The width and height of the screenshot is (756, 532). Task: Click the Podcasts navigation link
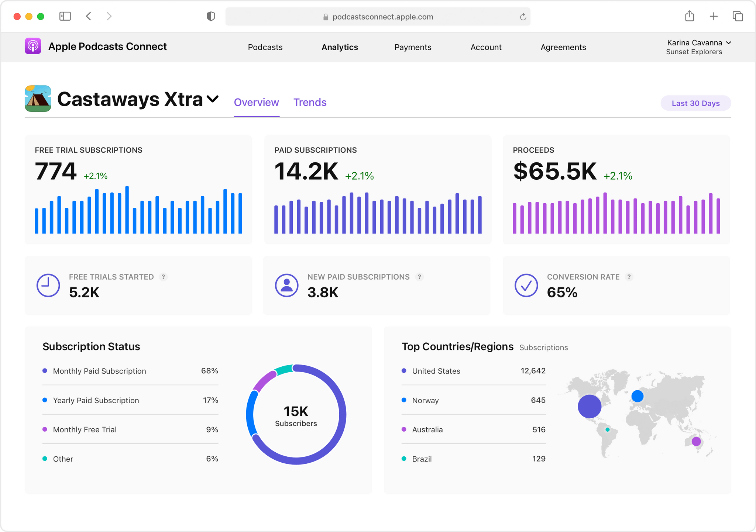click(x=265, y=47)
